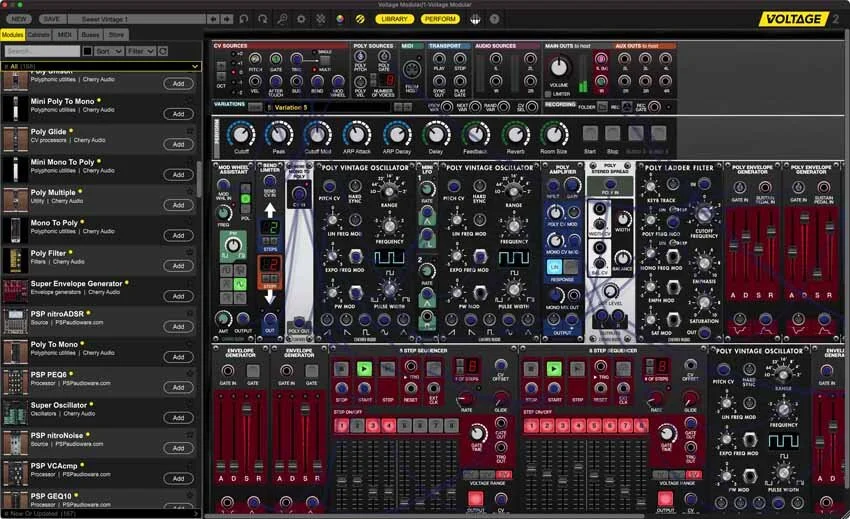The width and height of the screenshot is (850, 519).
Task: Go to next preset with right arrow
Action: coord(227,19)
